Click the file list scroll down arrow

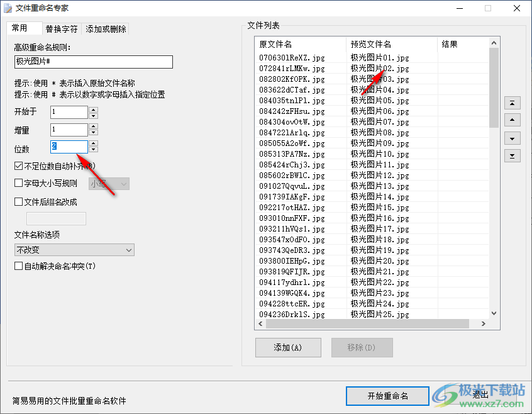(494, 313)
